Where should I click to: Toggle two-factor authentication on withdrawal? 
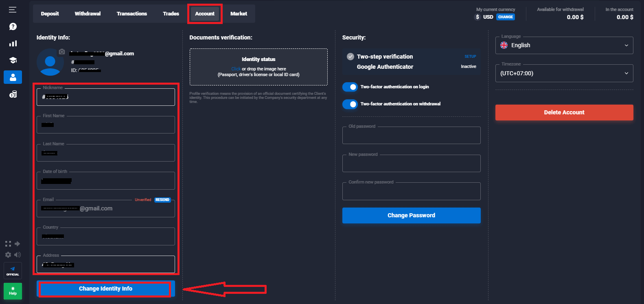coord(350,104)
